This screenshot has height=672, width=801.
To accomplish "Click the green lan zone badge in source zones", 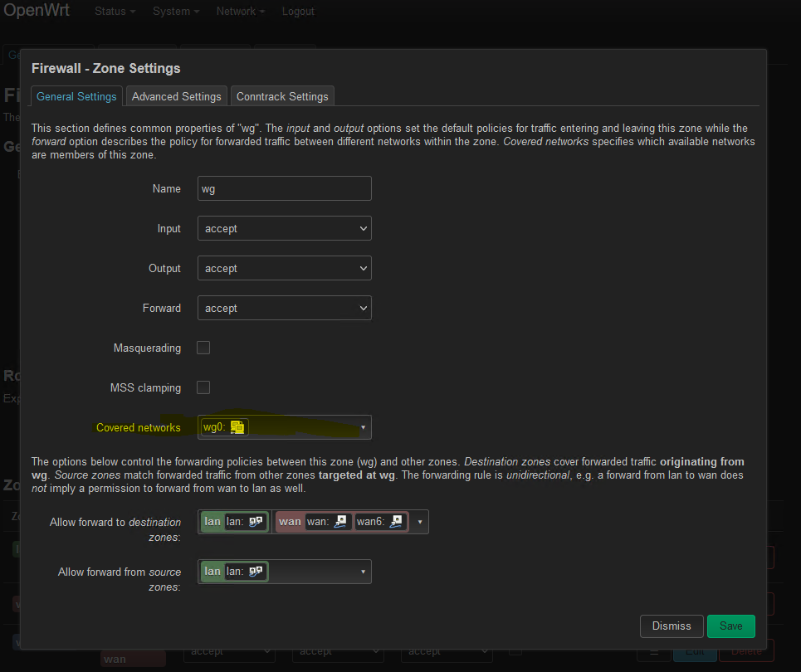I will coord(234,572).
